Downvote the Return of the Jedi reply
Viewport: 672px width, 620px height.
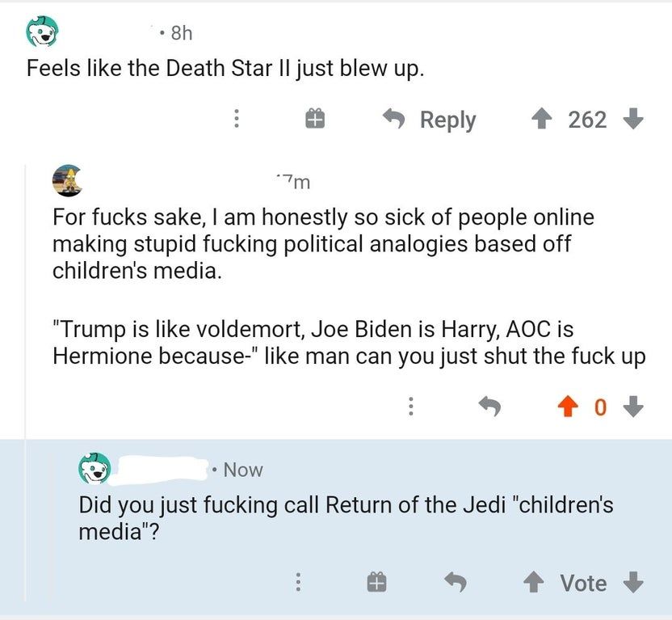(634, 582)
